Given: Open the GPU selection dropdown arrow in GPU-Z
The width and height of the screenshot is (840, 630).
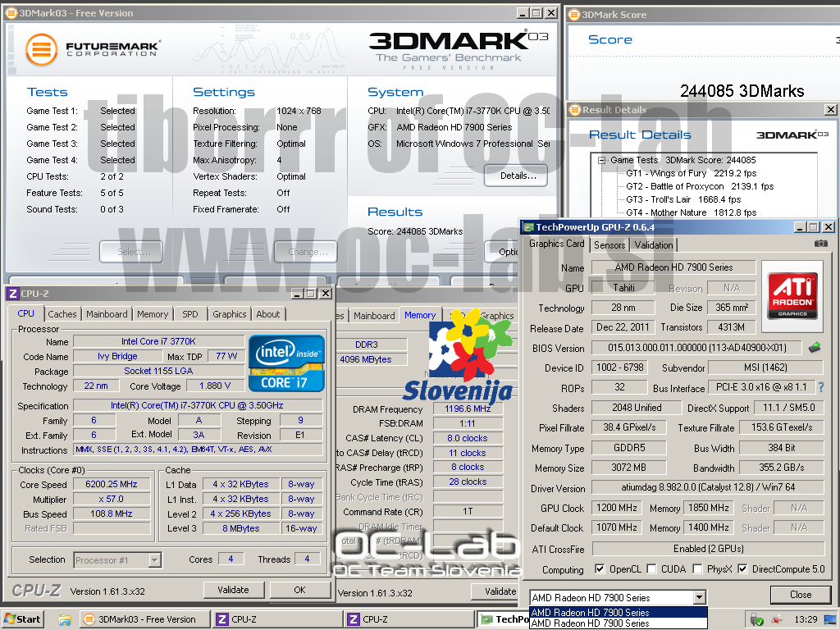Looking at the screenshot, I should point(699,597).
